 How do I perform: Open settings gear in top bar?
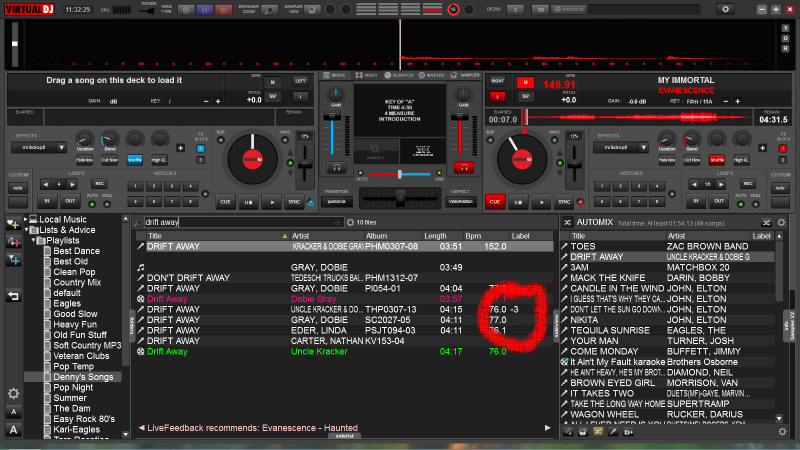(x=725, y=9)
